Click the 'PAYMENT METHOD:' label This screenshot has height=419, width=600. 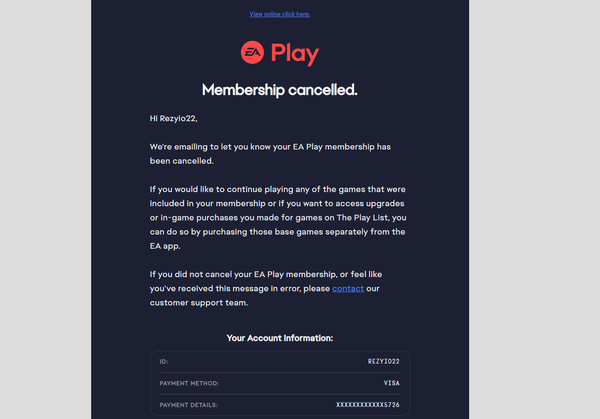click(189, 382)
